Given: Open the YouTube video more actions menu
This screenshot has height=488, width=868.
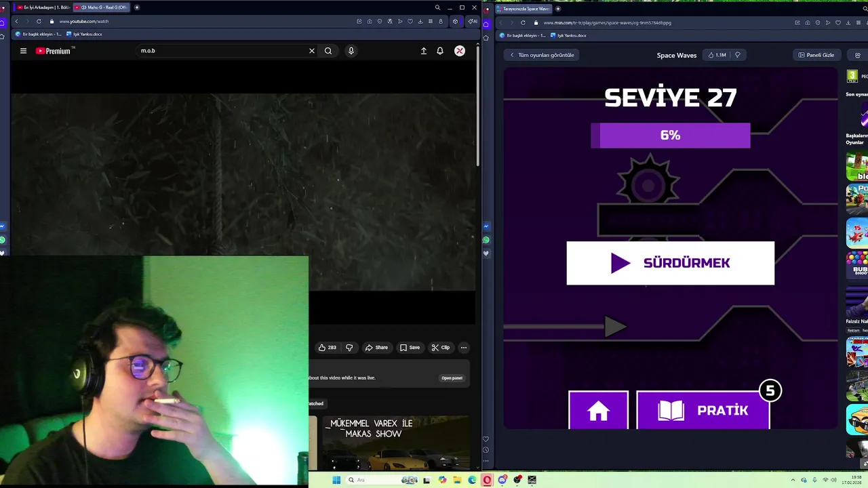Looking at the screenshot, I should [x=464, y=348].
